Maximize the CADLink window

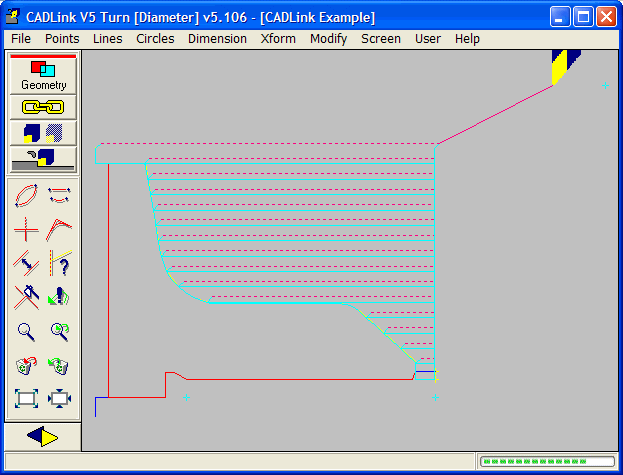pyautogui.click(x=583, y=17)
